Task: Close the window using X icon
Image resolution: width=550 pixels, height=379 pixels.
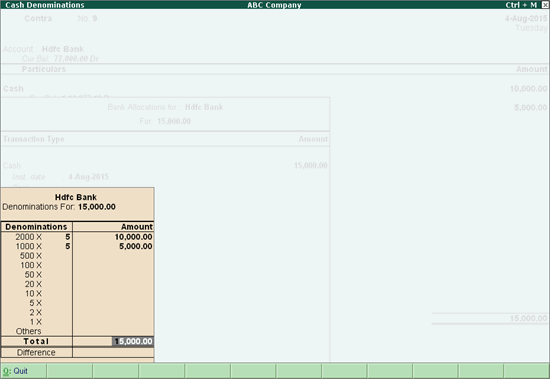Action: 545,5
